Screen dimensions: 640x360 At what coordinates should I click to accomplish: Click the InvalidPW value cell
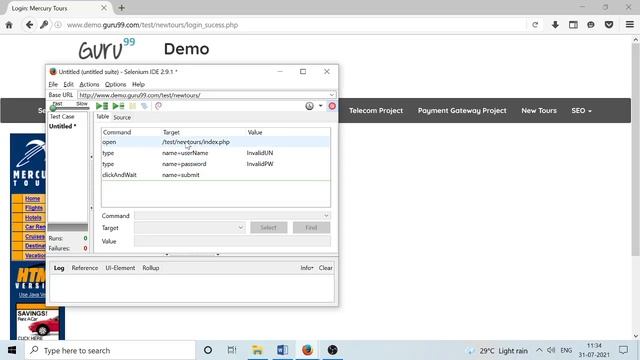point(260,164)
